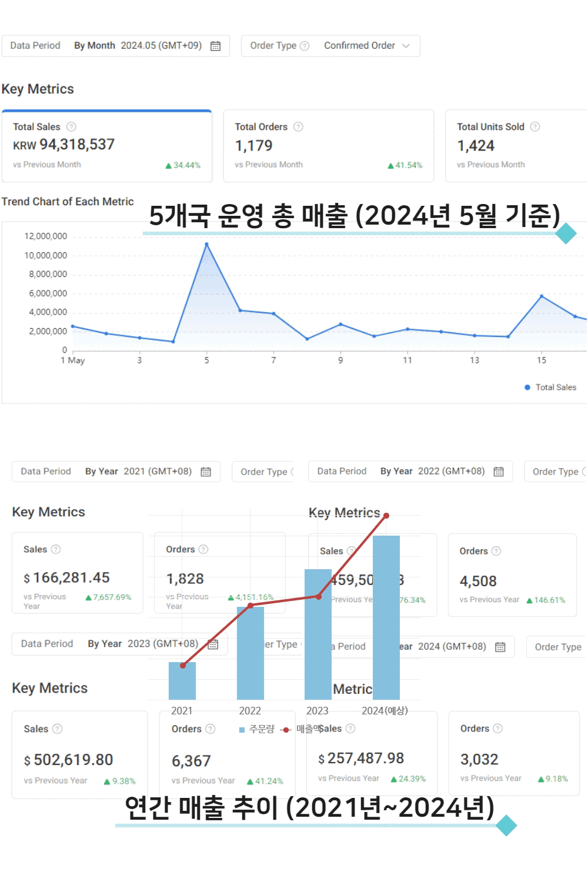The width and height of the screenshot is (588, 882).
Task: Click help icon beside 2023 Sales metric
Action: (57, 729)
